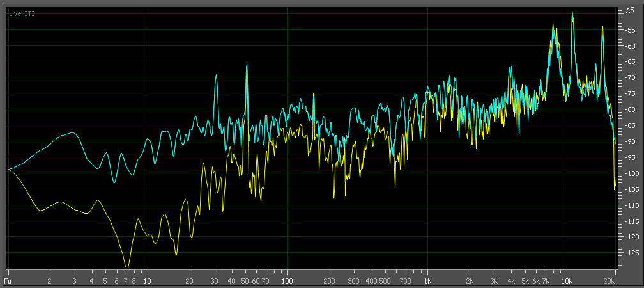The height and width of the screenshot is (288, 644).
Task: Select the -80 dB scale label
Action: tap(629, 109)
